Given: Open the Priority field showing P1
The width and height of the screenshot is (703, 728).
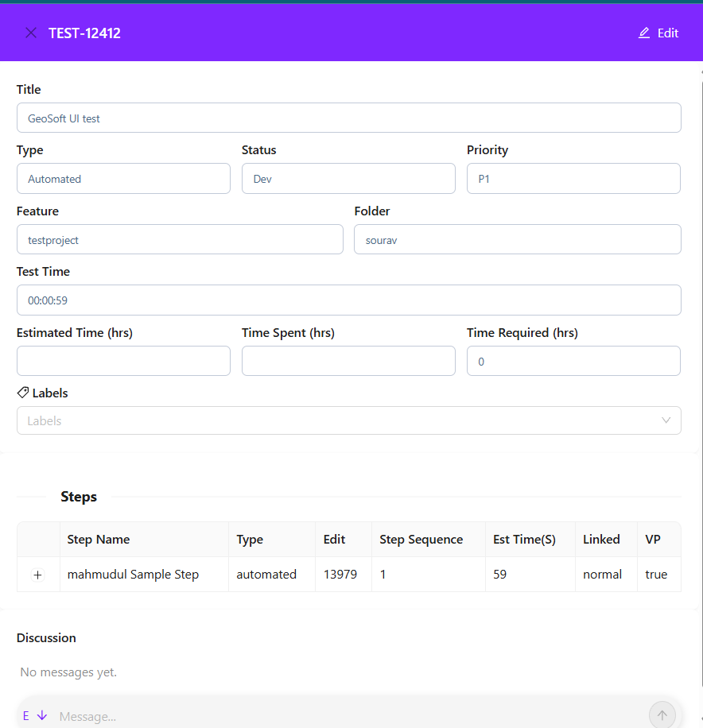Looking at the screenshot, I should click(x=573, y=179).
